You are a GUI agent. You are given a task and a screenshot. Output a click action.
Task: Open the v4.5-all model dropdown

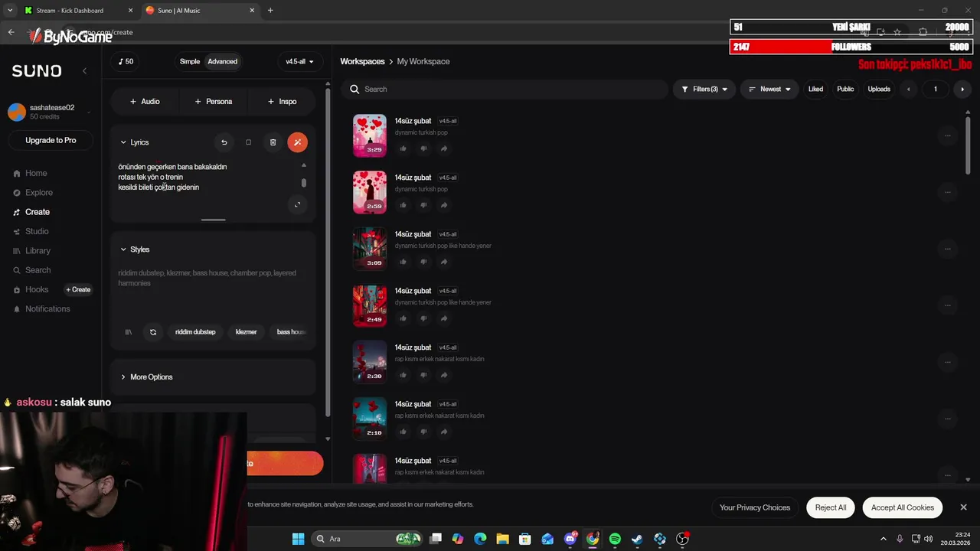[299, 61]
